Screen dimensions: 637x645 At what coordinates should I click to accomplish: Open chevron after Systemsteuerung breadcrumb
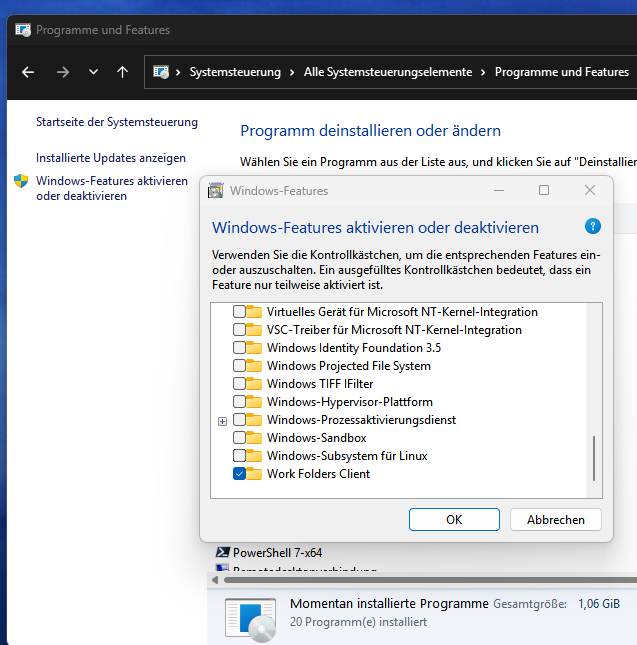pyautogui.click(x=292, y=72)
